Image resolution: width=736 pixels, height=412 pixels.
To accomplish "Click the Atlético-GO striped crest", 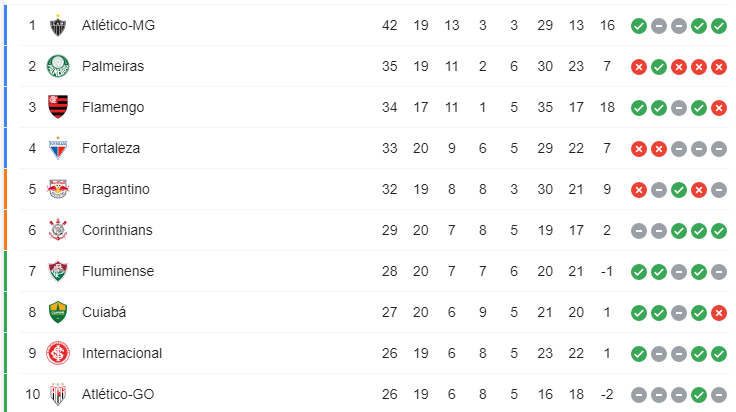I will [x=58, y=394].
